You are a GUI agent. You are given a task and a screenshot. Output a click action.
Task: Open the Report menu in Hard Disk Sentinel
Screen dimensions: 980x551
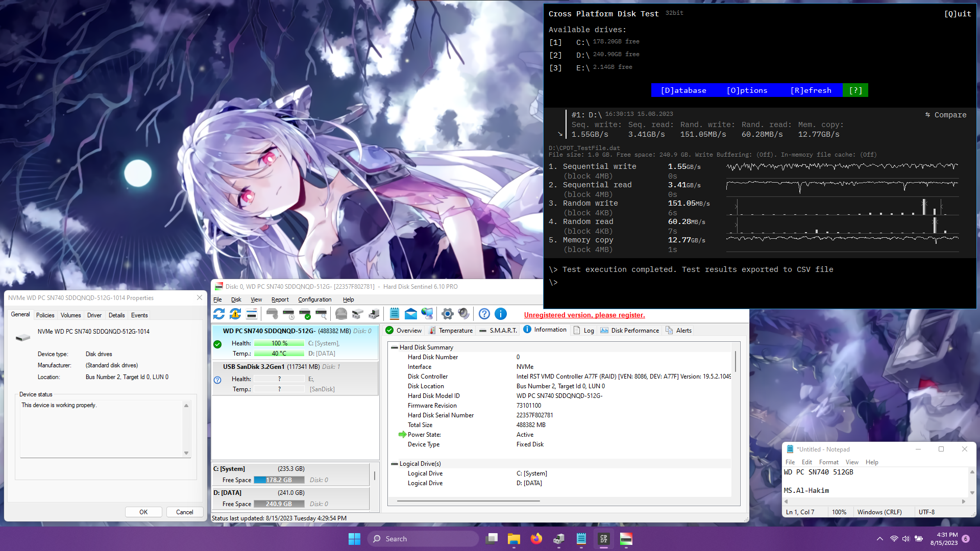coord(280,299)
